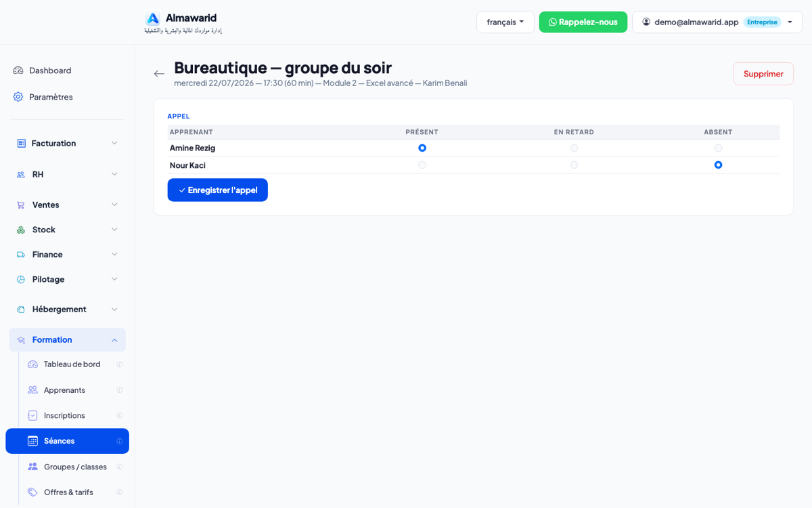Expand the Stock section chevron

[x=114, y=230]
